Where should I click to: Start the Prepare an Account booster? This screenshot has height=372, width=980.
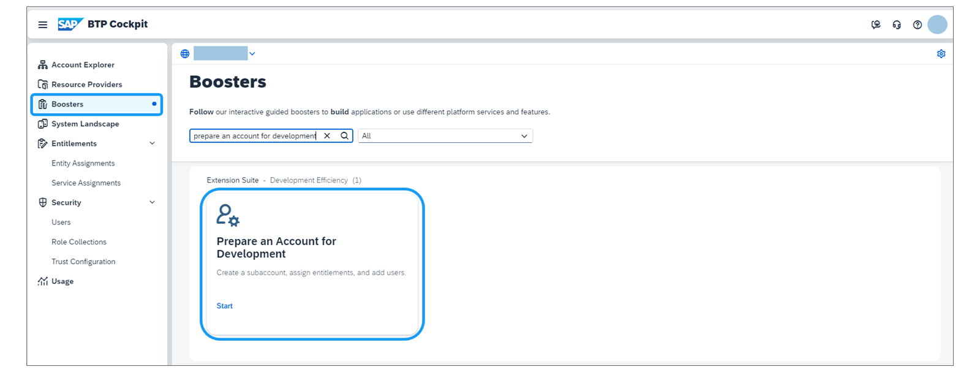[224, 306]
